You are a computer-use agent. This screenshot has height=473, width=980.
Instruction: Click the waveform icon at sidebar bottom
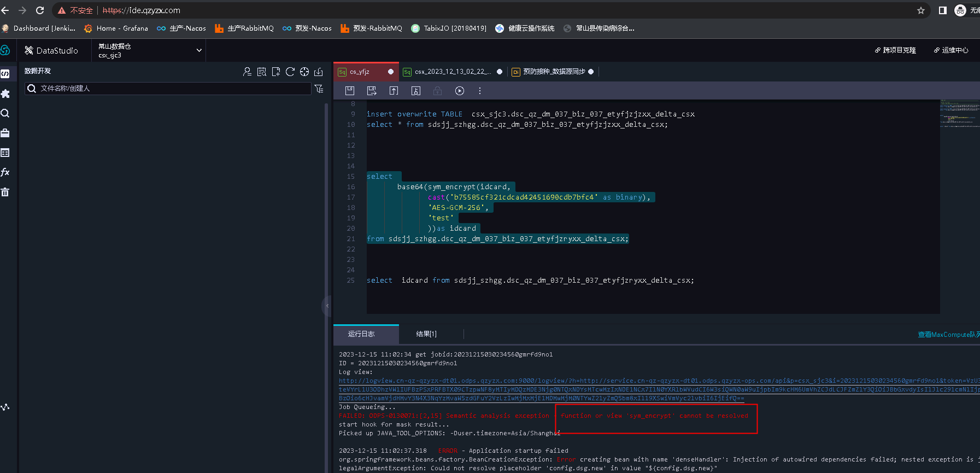click(x=5, y=407)
